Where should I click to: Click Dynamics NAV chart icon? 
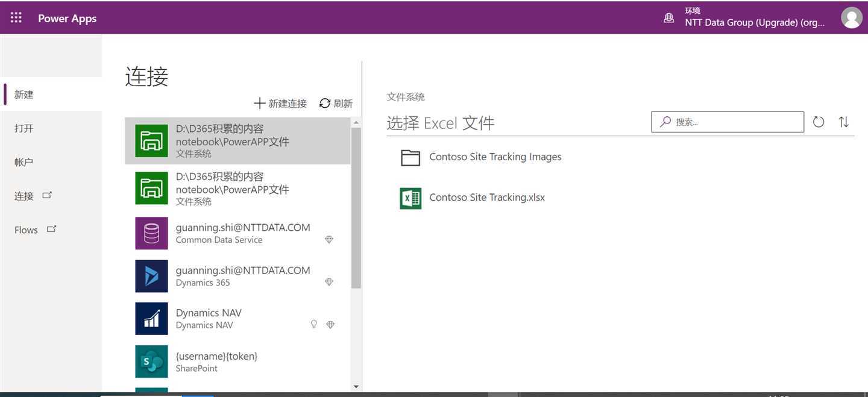151,318
